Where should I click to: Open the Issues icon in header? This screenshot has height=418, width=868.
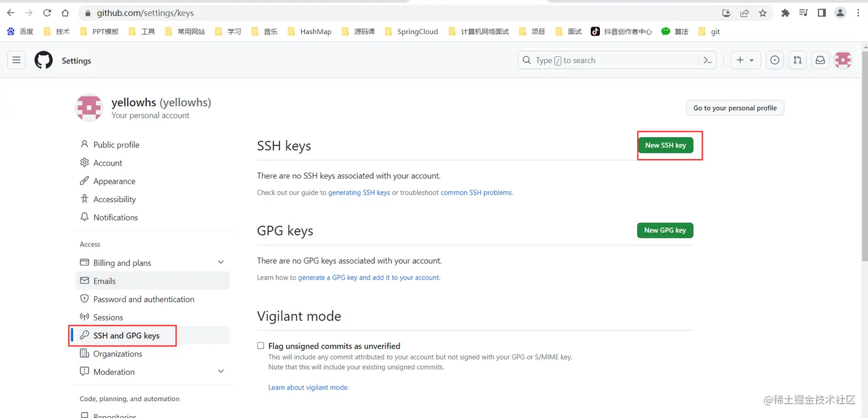click(x=775, y=60)
